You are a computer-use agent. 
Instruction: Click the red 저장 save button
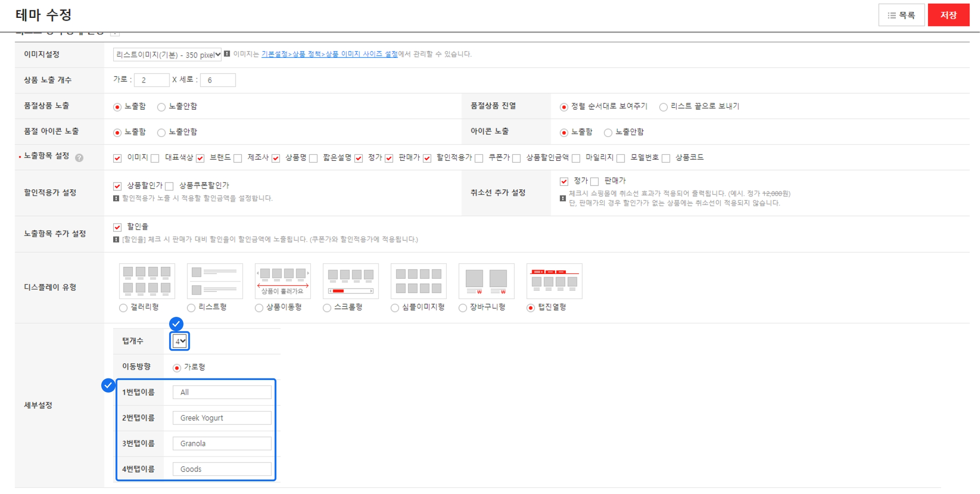(x=948, y=15)
